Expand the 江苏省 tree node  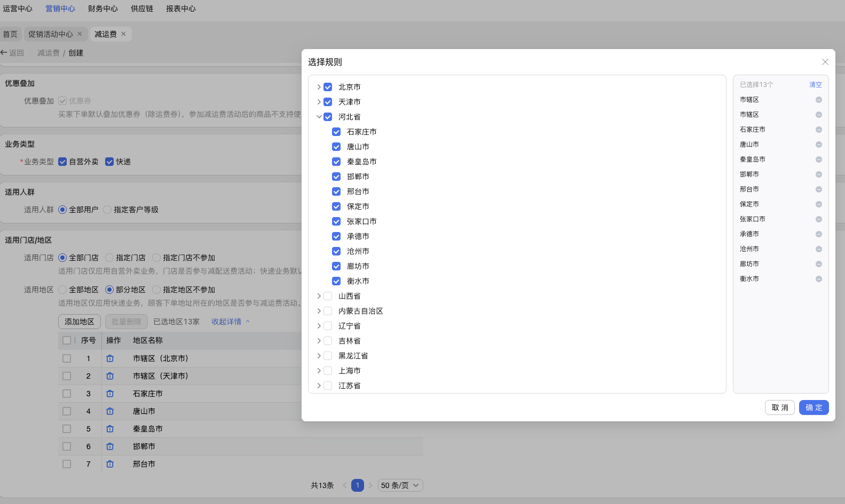click(319, 386)
